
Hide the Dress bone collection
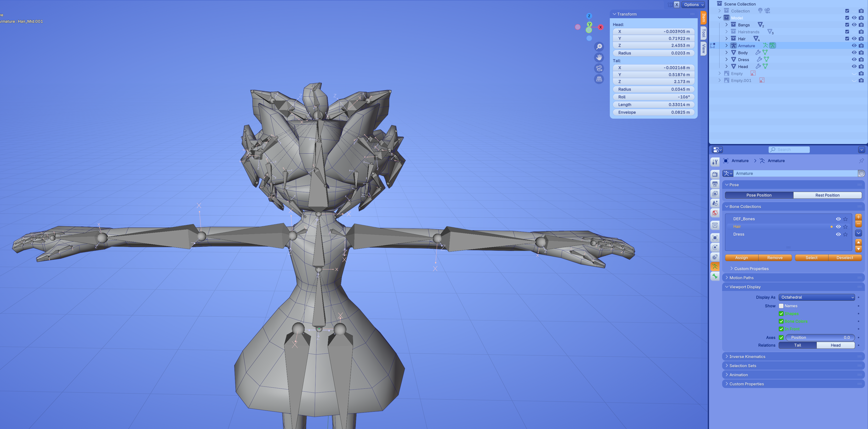click(x=838, y=234)
